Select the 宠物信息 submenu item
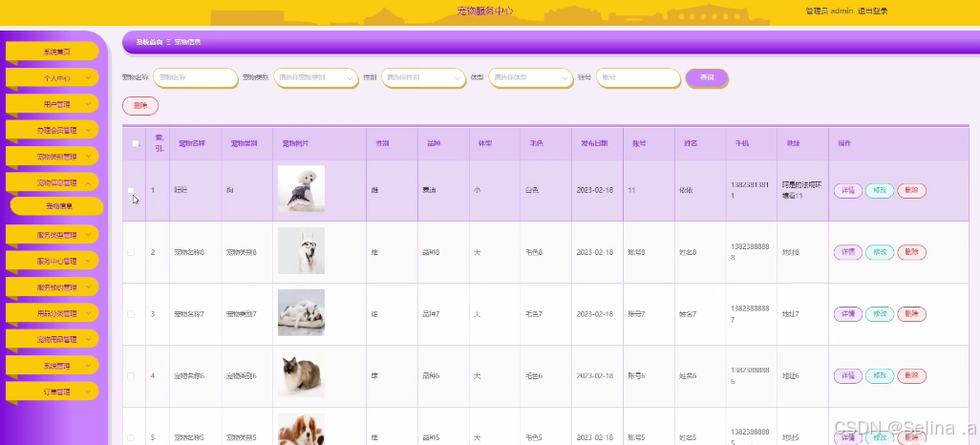Viewport: 980px width, 445px height. click(59, 205)
